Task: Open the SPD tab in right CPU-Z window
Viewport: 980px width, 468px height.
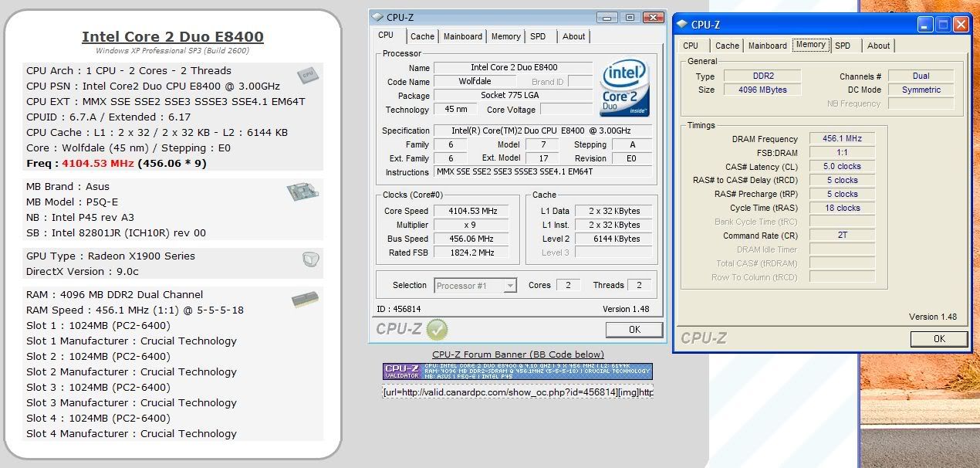Action: [x=843, y=46]
